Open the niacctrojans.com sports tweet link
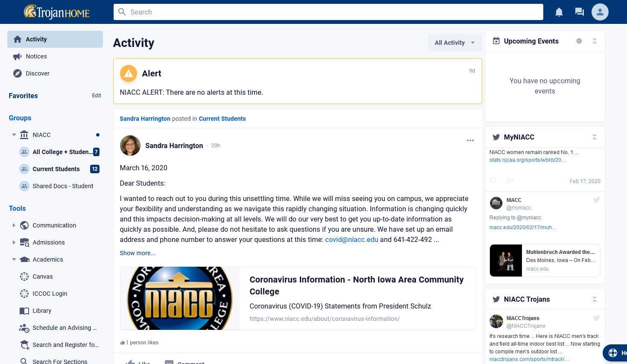 (529, 359)
